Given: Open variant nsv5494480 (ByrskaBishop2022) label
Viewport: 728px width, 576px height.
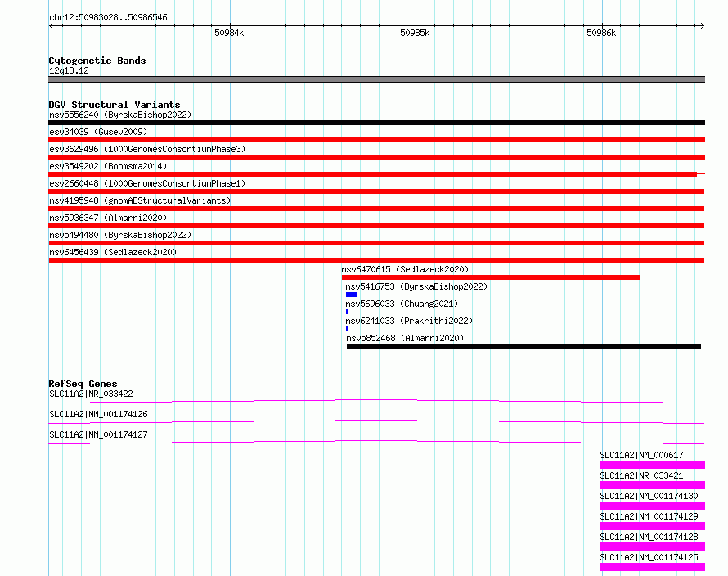Looking at the screenshot, I should (120, 235).
